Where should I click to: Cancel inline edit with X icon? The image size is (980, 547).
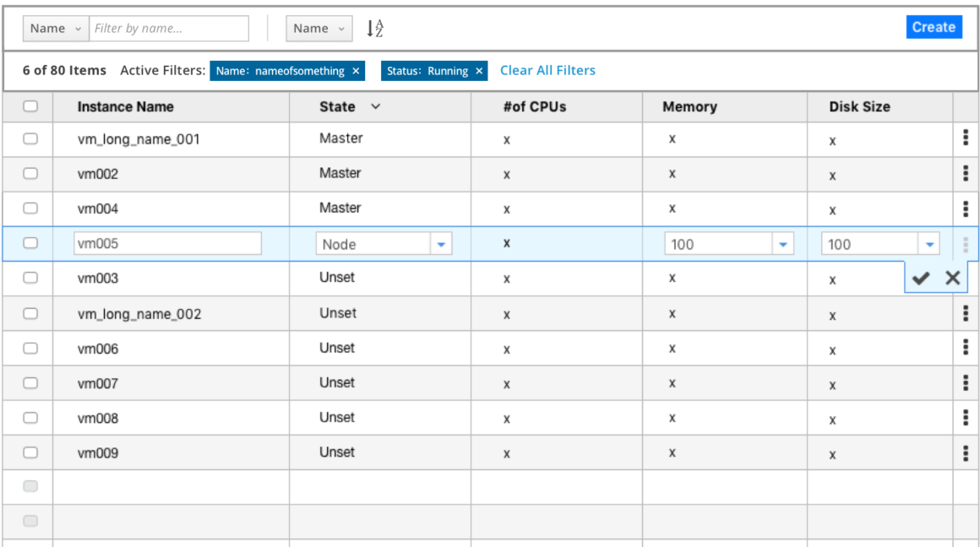click(x=952, y=278)
